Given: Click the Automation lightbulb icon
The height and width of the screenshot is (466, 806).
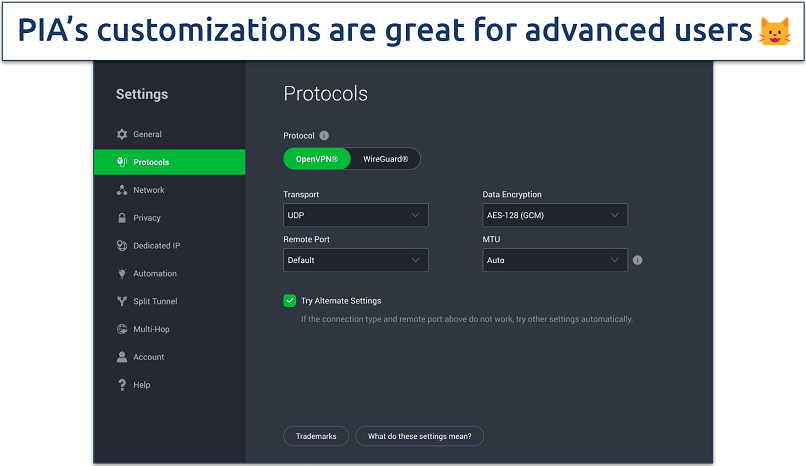Looking at the screenshot, I should click(x=122, y=274).
